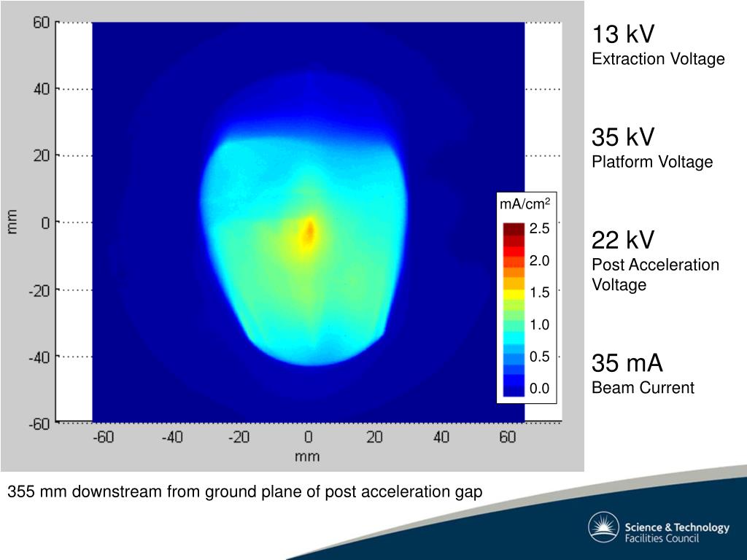Click the 'Beam Current' label

point(643,388)
